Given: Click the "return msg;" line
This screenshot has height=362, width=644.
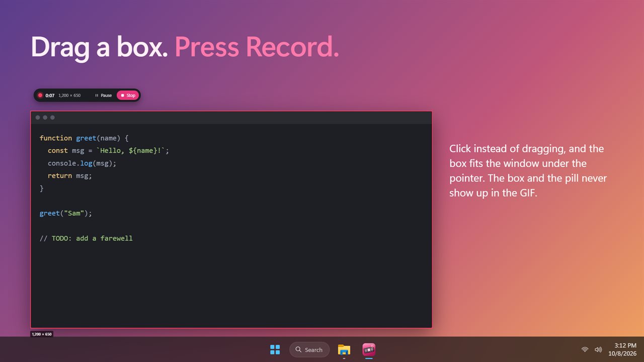Looking at the screenshot, I should point(70,175).
